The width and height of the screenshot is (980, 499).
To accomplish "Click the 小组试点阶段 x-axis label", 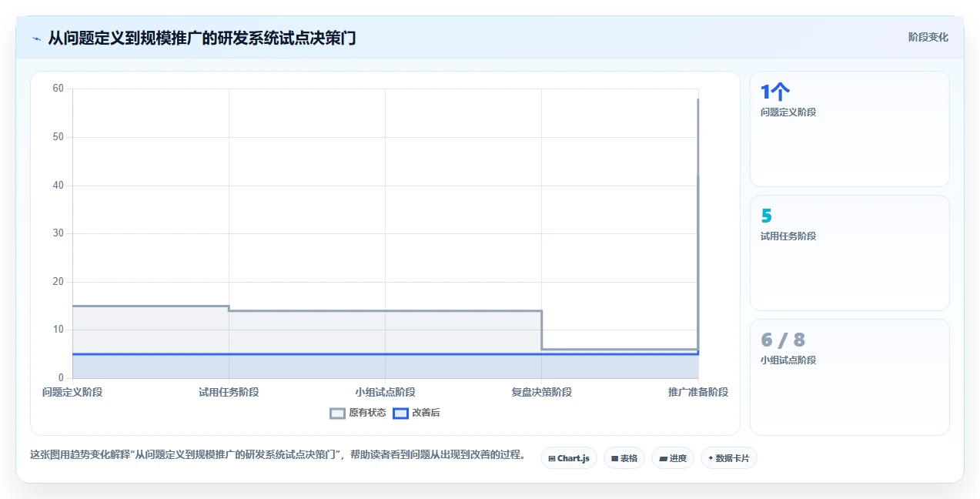I will pos(385,392).
